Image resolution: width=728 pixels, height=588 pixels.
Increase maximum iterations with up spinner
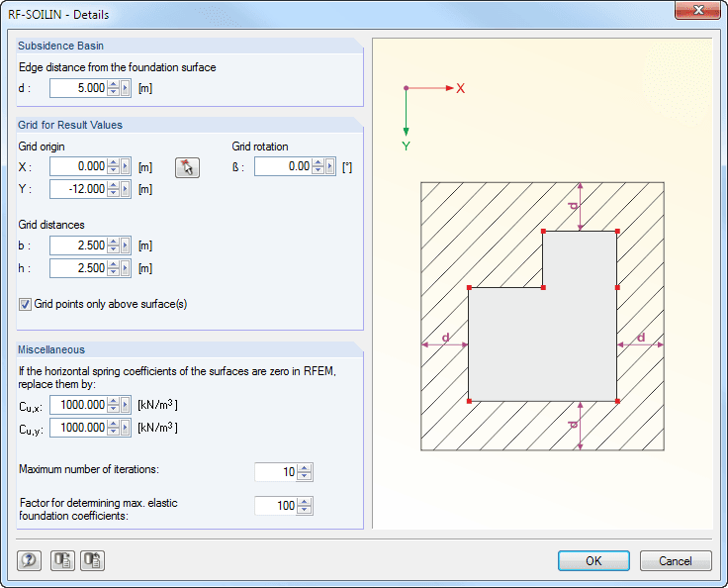pos(305,468)
